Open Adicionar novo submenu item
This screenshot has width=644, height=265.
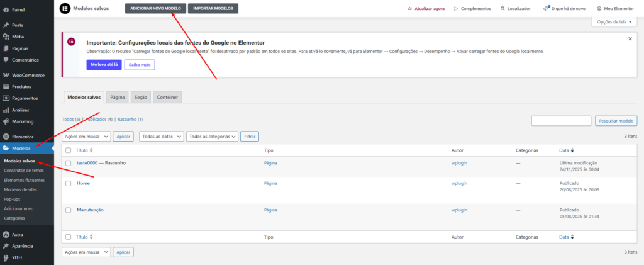coord(19,209)
